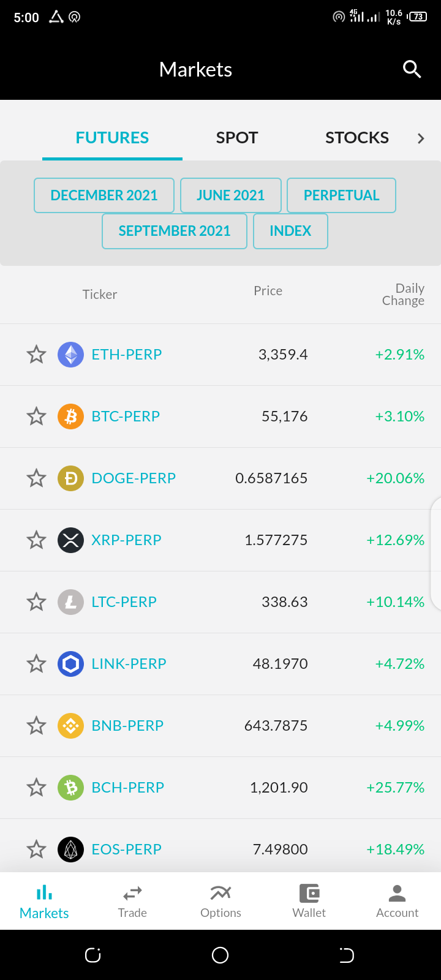Open the BCH-PERP market row

tap(221, 788)
